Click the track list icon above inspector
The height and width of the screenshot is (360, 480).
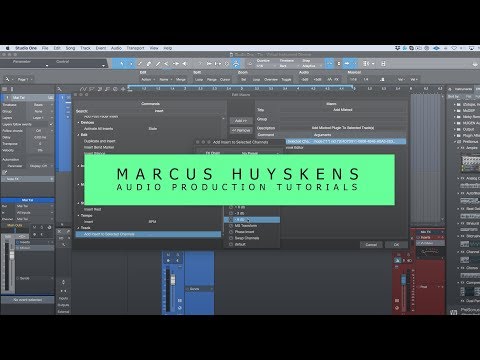coord(5,89)
